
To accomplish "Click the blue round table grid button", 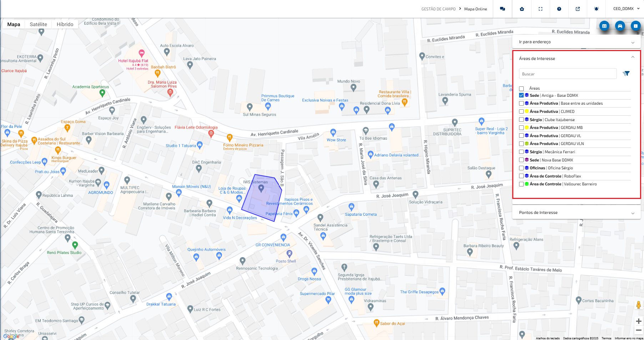I will tap(604, 26).
